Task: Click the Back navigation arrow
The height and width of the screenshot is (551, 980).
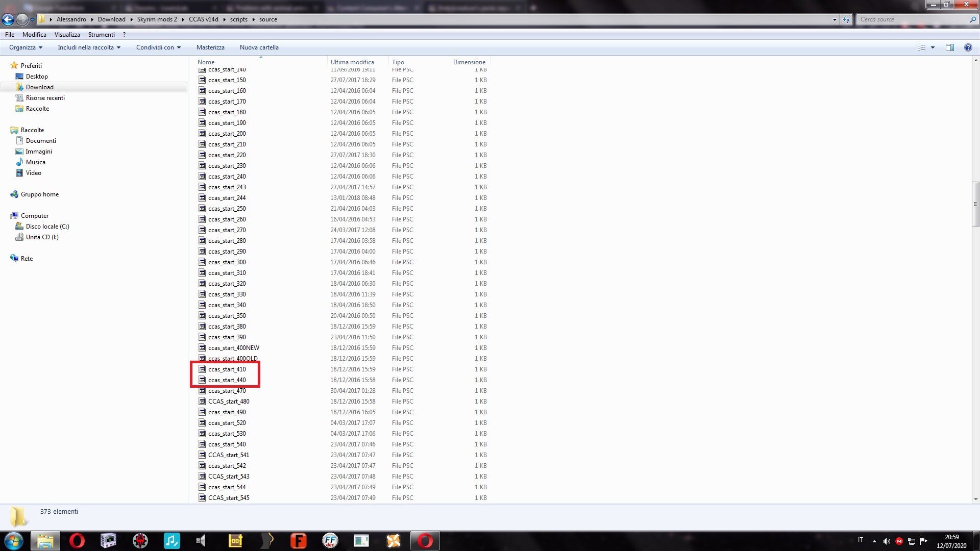Action: coord(8,19)
